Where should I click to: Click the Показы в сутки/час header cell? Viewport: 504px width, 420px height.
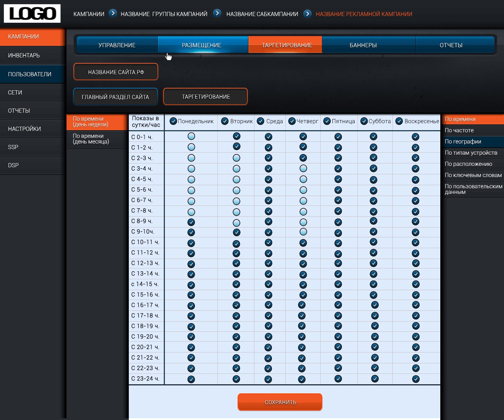146,122
